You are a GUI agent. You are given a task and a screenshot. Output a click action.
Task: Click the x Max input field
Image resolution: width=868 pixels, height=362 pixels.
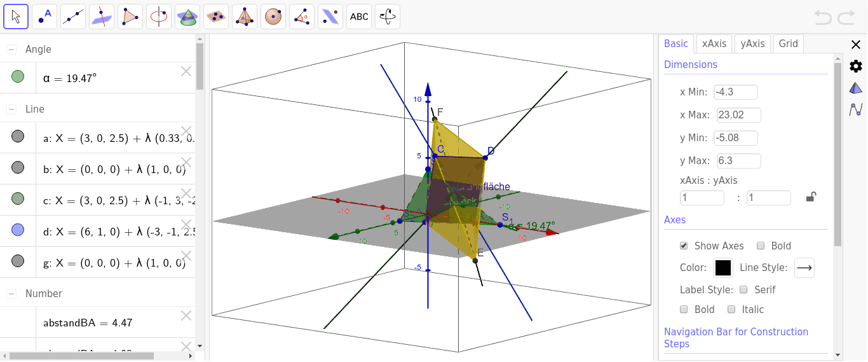tap(739, 115)
